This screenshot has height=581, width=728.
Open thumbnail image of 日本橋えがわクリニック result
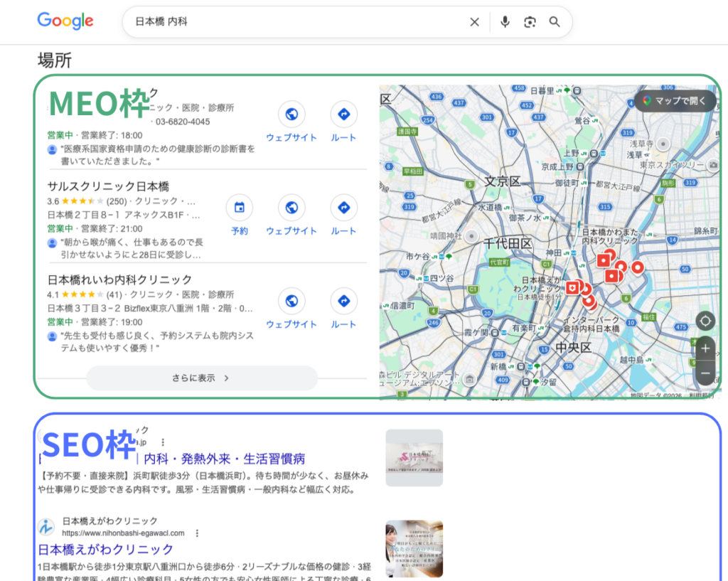pyautogui.click(x=414, y=548)
